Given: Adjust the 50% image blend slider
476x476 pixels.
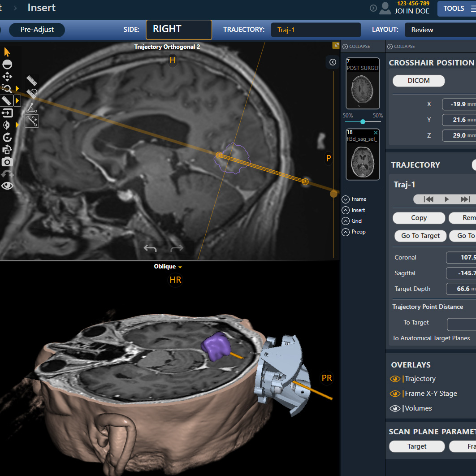Looking at the screenshot, I should click(x=363, y=121).
